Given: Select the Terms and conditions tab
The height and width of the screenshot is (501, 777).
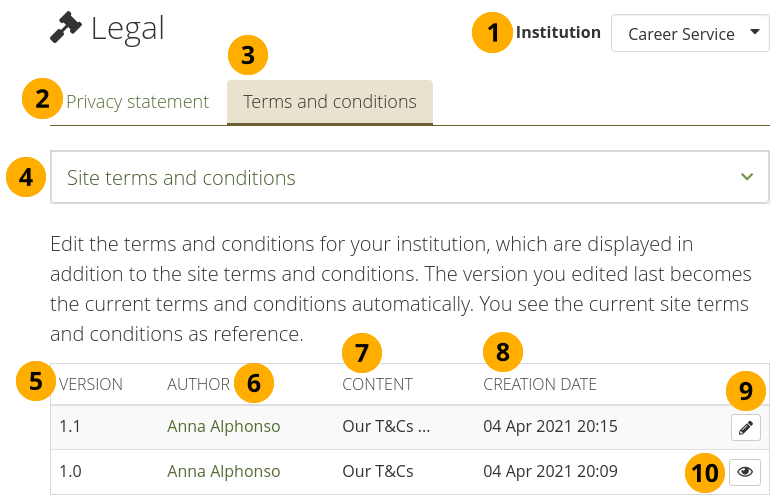Looking at the screenshot, I should click(330, 102).
